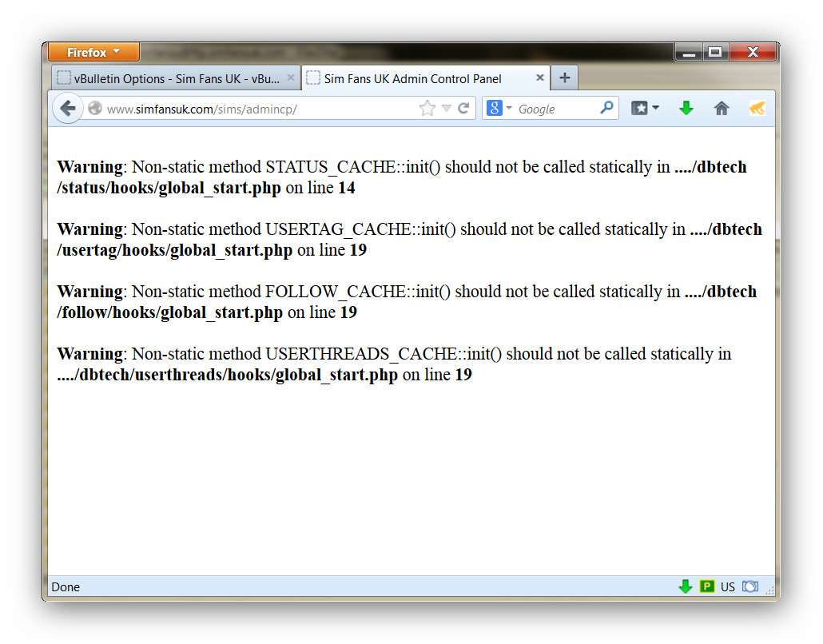The image size is (823, 644).
Task: Click the US locale indicator in status bar
Action: pos(727,586)
